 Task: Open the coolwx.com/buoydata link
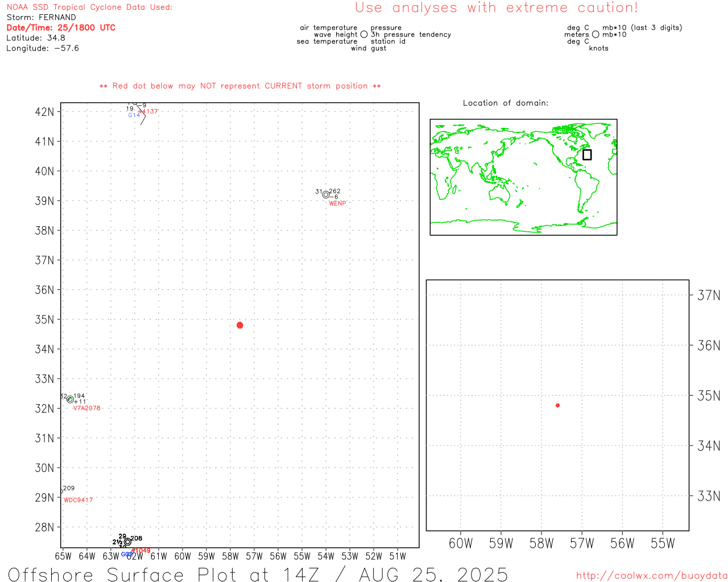click(652, 576)
